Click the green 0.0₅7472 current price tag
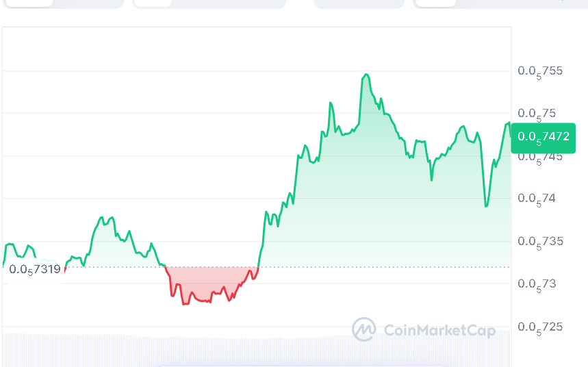Screen dimensions: 588x367 pos(544,137)
